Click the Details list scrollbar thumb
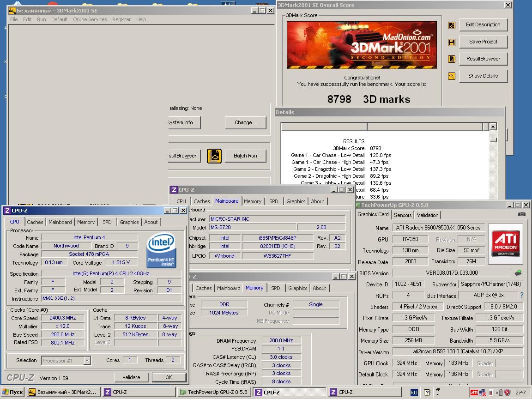 pos(493,140)
